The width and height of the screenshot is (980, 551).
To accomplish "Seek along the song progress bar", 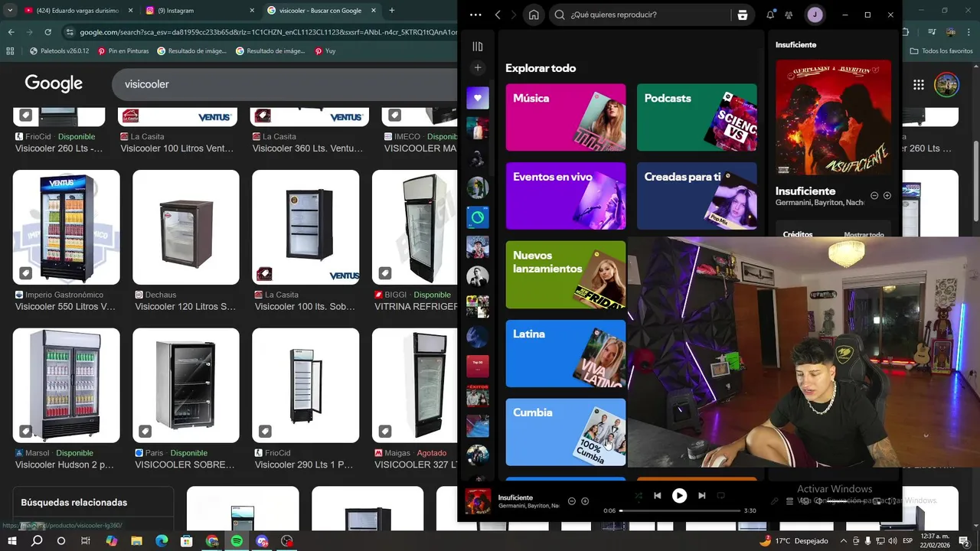I will pos(680,510).
